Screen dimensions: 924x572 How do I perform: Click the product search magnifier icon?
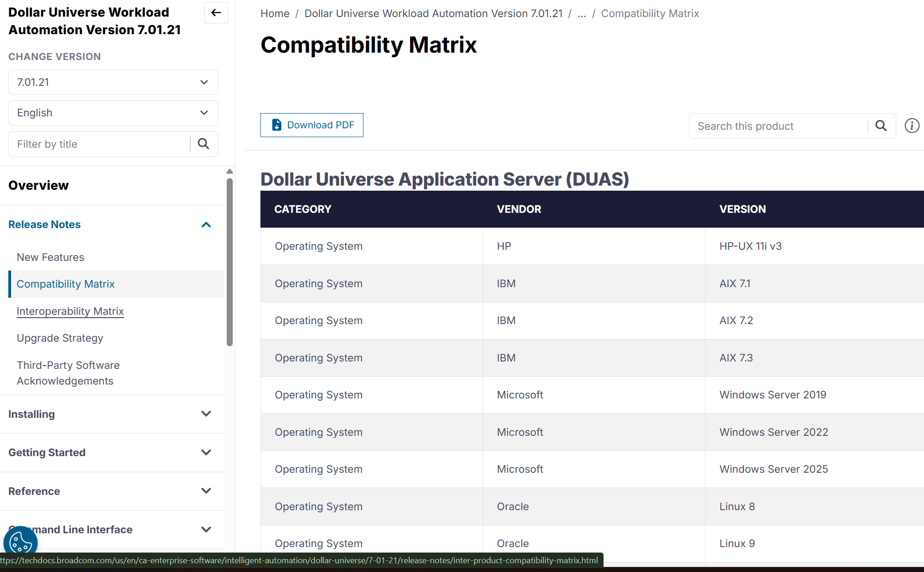(881, 126)
